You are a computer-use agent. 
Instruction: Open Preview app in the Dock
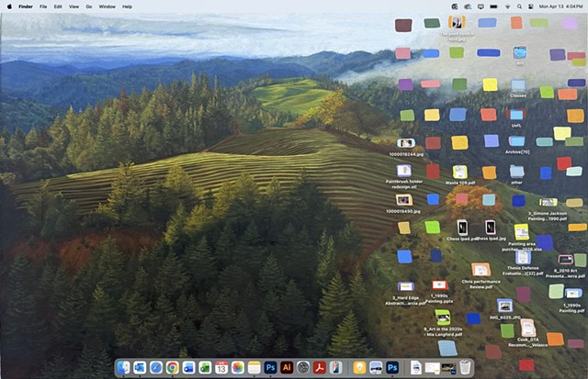pos(376,368)
